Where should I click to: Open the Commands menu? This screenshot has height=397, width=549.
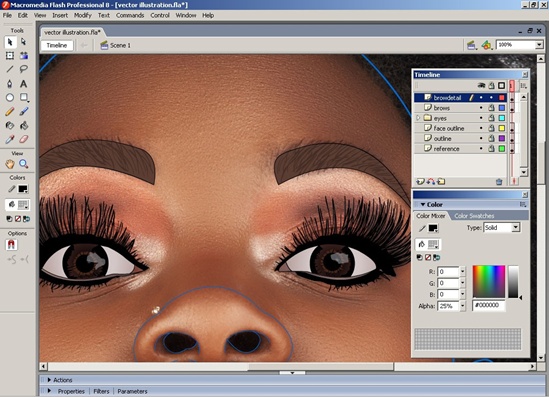coord(130,15)
